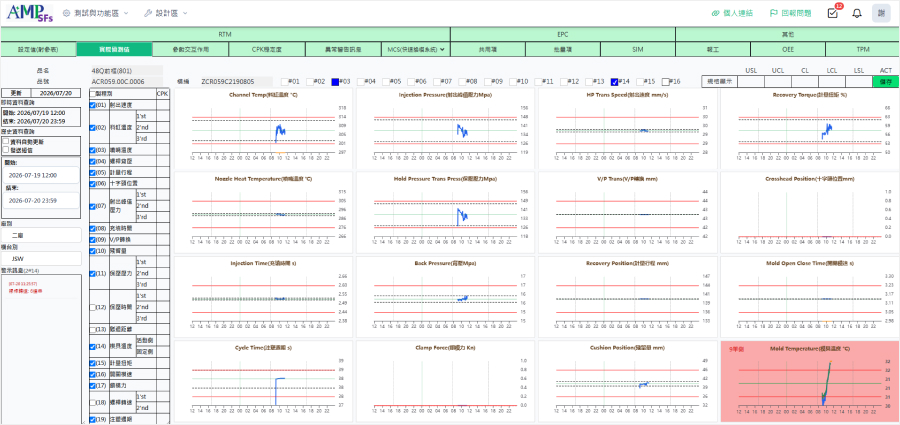Open the task checklist with badge 12
The image size is (900, 425).
833,13
